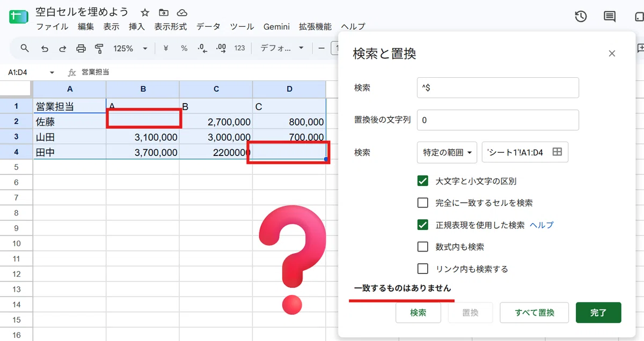
Task: Open the データ menu
Action: [x=208, y=26]
